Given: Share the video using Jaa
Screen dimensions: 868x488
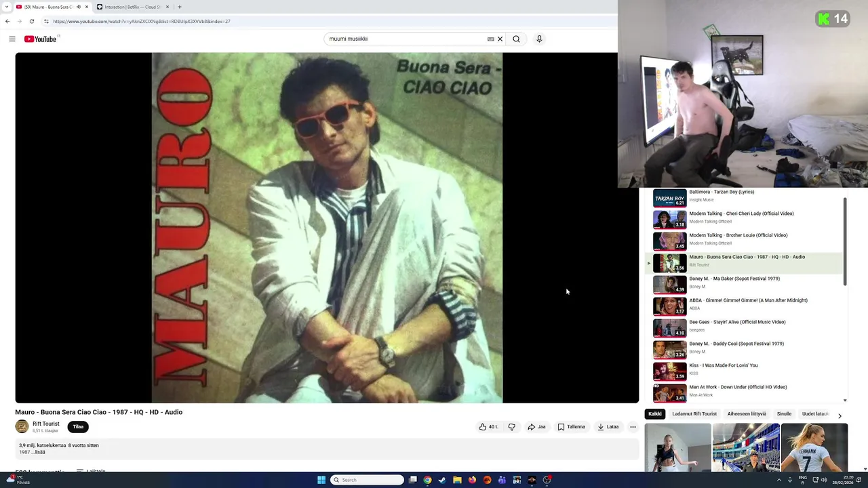Looking at the screenshot, I should coord(536,427).
